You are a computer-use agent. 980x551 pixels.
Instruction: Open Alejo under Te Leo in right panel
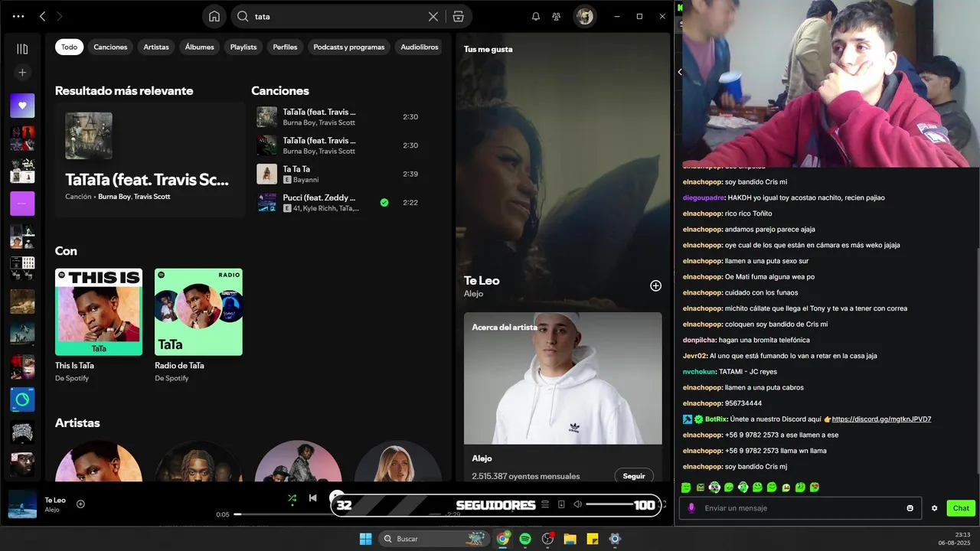click(x=473, y=294)
